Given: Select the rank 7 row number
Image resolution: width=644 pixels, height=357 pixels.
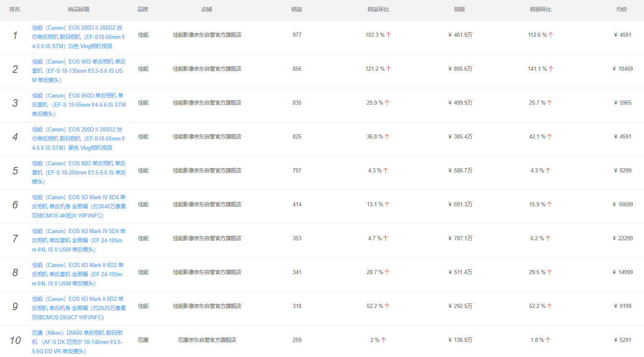Looking at the screenshot, I should (x=15, y=239).
